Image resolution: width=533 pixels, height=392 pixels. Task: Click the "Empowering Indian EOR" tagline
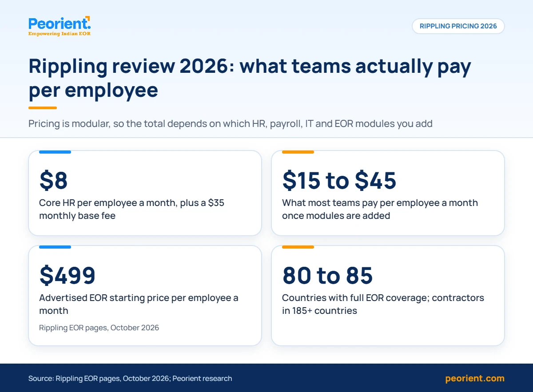(x=60, y=34)
